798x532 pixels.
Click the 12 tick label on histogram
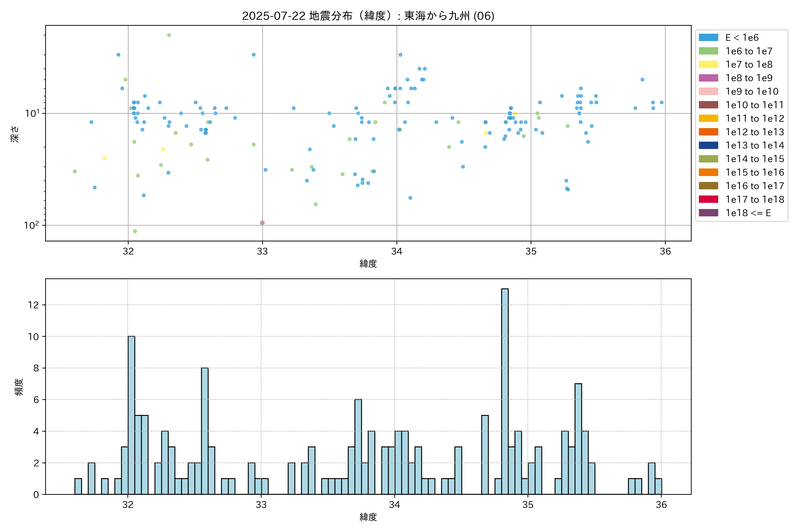(34, 305)
